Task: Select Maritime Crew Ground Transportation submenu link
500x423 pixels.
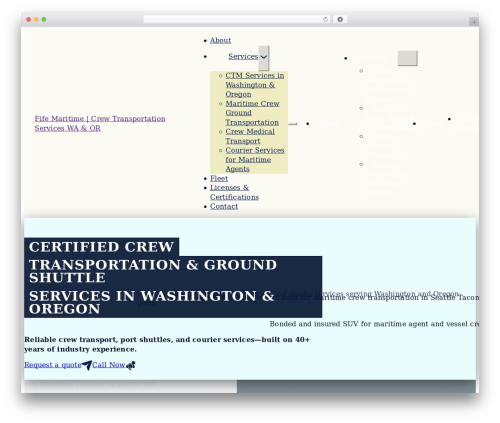Action: click(252, 113)
